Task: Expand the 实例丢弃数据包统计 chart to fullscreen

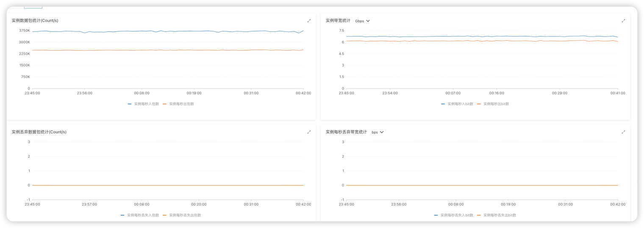Action: pyautogui.click(x=309, y=132)
